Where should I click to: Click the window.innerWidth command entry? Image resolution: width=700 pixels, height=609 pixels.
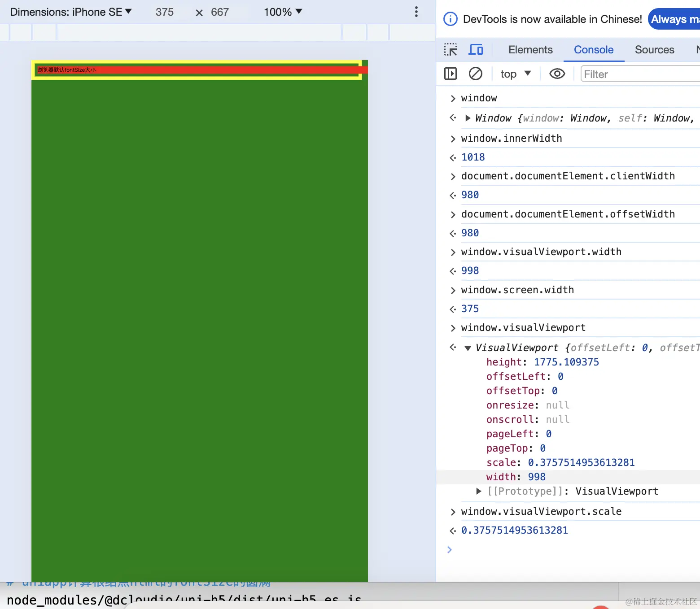click(512, 138)
